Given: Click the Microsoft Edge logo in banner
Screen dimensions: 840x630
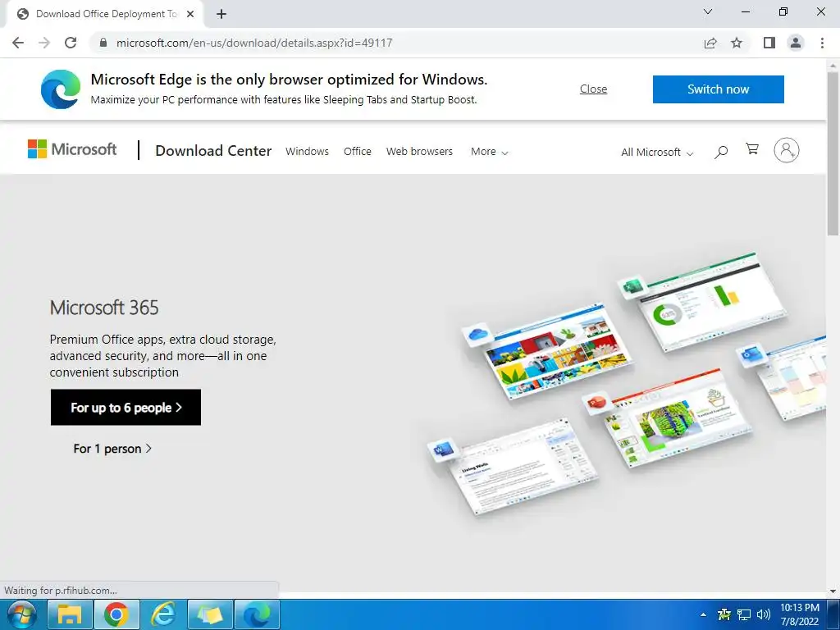Looking at the screenshot, I should (x=61, y=89).
